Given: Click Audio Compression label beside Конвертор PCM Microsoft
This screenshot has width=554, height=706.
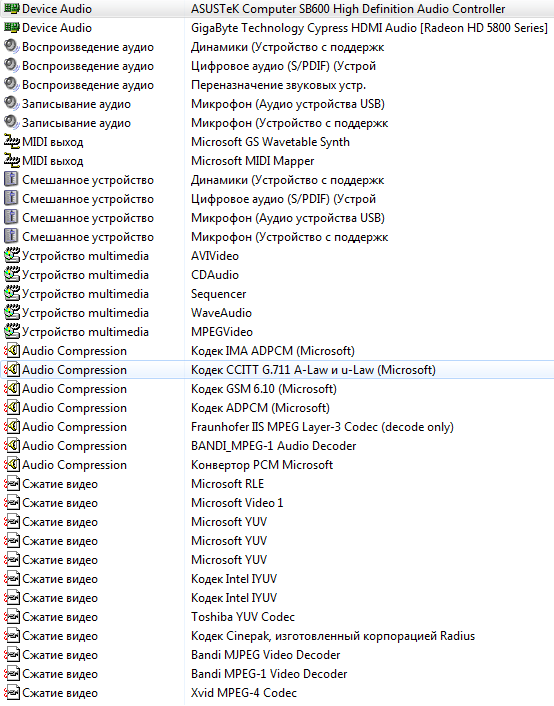Looking at the screenshot, I should (74, 465).
